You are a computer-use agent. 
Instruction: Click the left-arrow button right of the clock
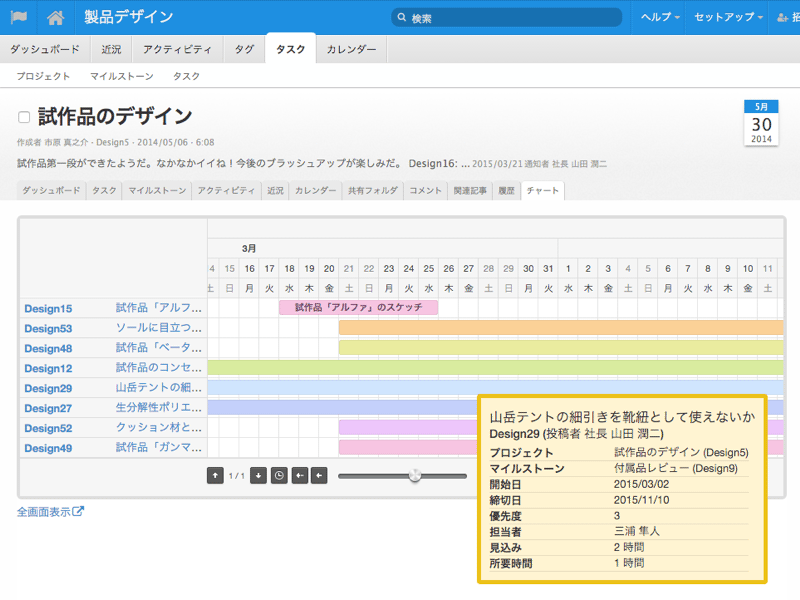[300, 476]
